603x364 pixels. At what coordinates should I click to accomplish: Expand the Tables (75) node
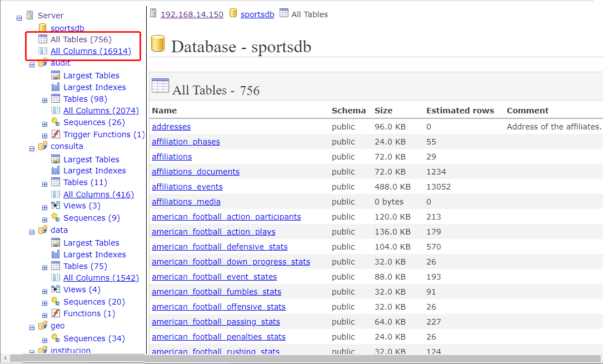(44, 267)
